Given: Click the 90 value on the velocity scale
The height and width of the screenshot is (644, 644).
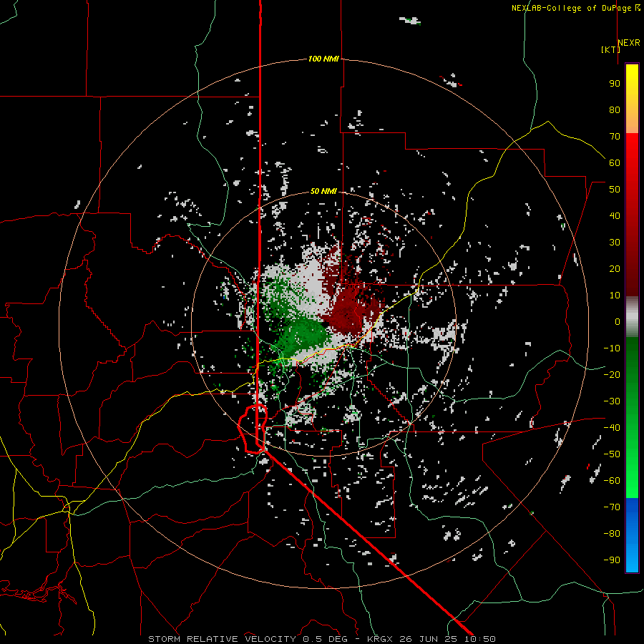Looking at the screenshot, I should pyautogui.click(x=615, y=84).
